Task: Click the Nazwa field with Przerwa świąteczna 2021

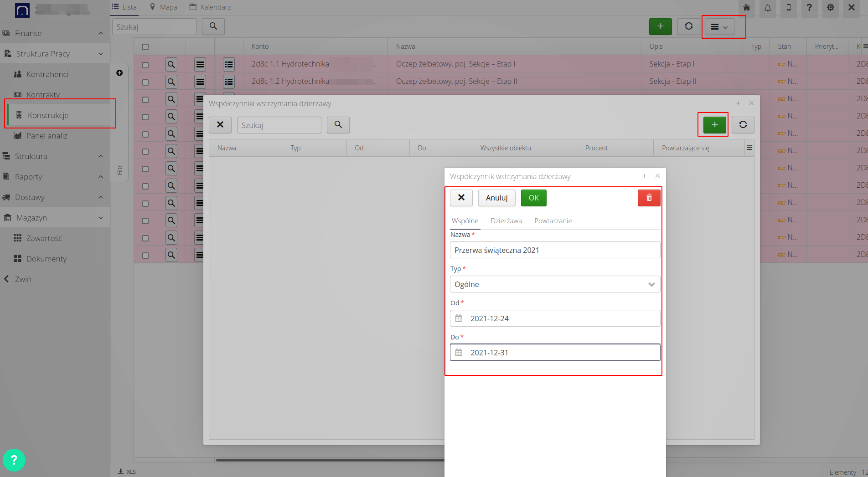Action: [554, 250]
